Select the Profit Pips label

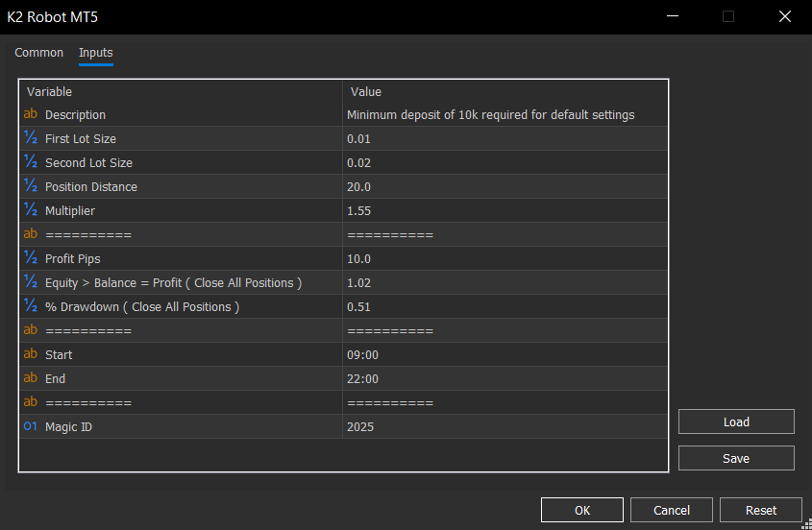pyautogui.click(x=72, y=259)
